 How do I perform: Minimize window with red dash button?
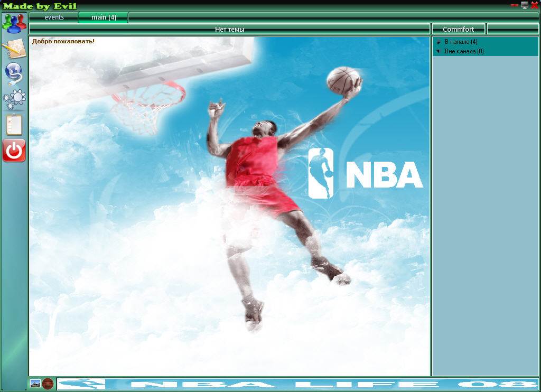515,5
